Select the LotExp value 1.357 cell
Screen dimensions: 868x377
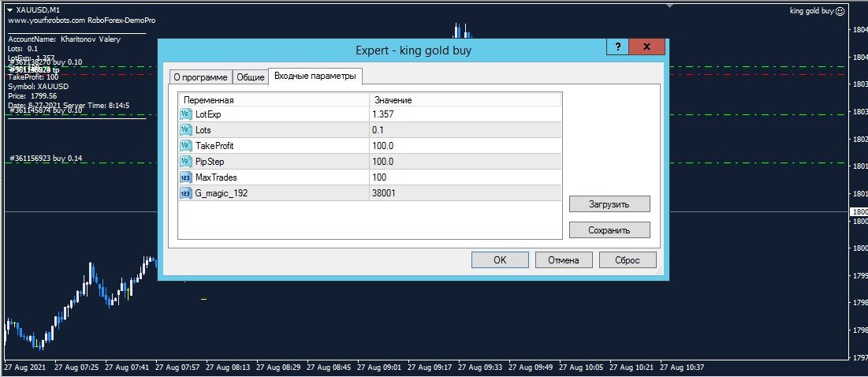(x=466, y=114)
